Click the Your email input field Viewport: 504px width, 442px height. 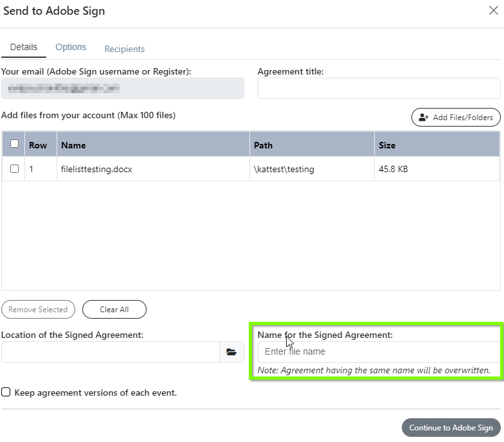tap(122, 88)
